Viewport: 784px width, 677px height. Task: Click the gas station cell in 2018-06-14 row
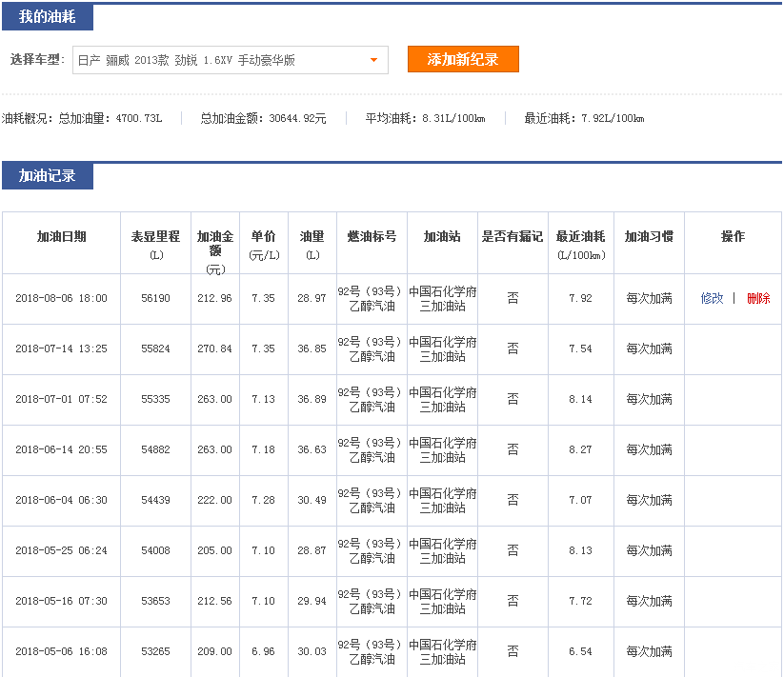pos(443,449)
